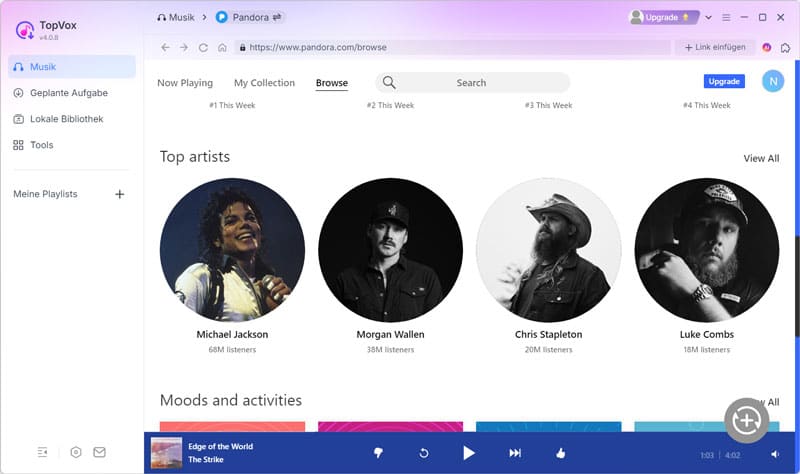The height and width of the screenshot is (474, 800).
Task: Go back with browser back arrow
Action: point(165,47)
